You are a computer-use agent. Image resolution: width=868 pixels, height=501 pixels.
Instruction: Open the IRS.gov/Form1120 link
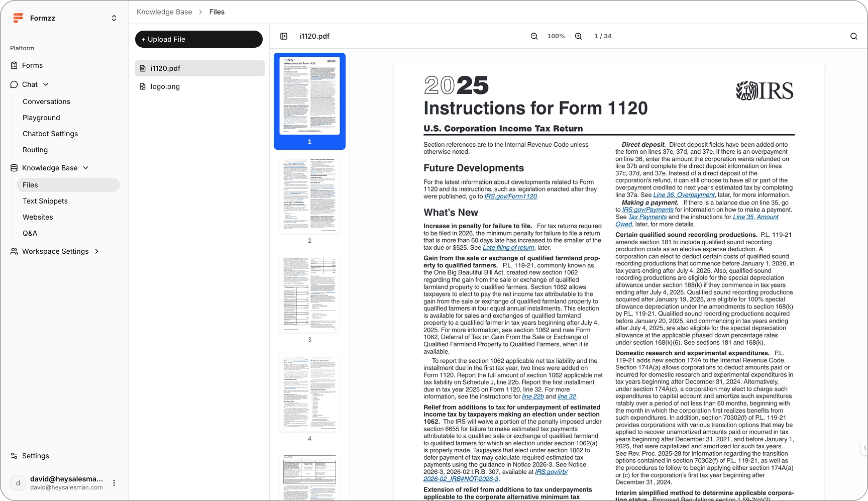[x=510, y=196]
